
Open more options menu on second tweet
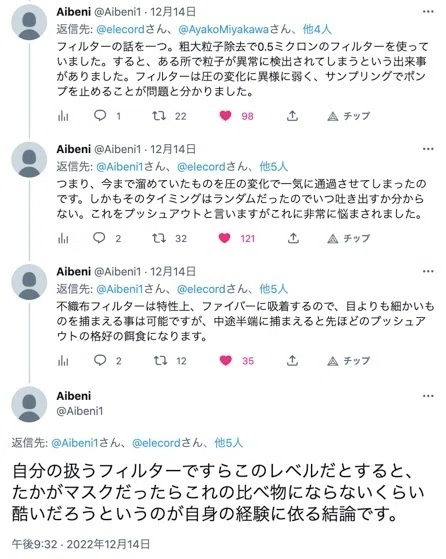428,149
